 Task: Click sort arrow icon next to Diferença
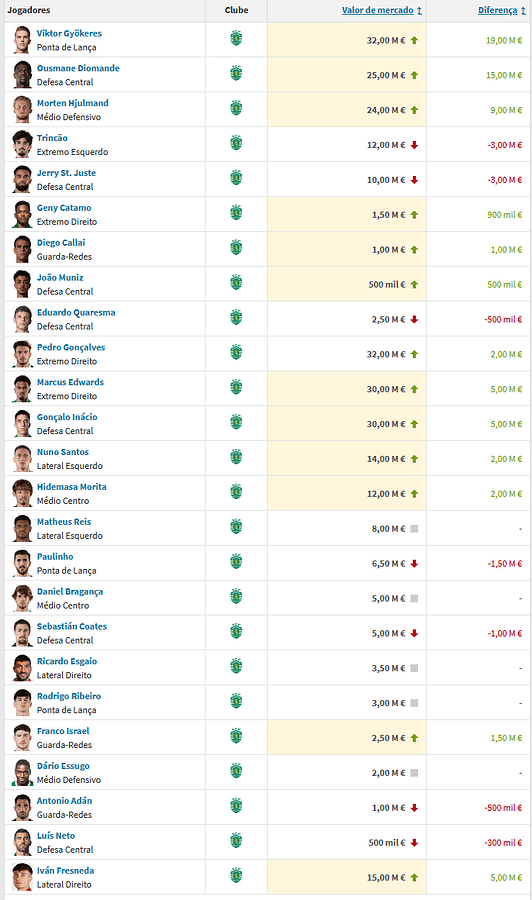(523, 11)
